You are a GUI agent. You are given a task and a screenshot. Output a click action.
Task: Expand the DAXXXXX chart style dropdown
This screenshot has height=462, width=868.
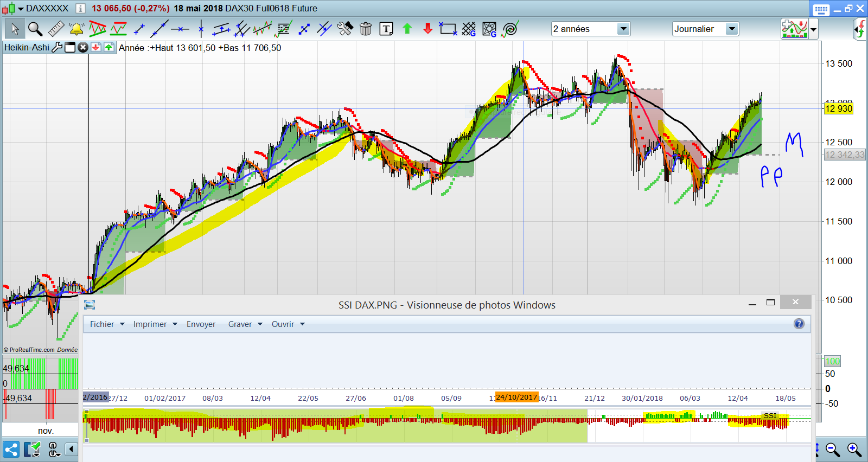pos(21,9)
